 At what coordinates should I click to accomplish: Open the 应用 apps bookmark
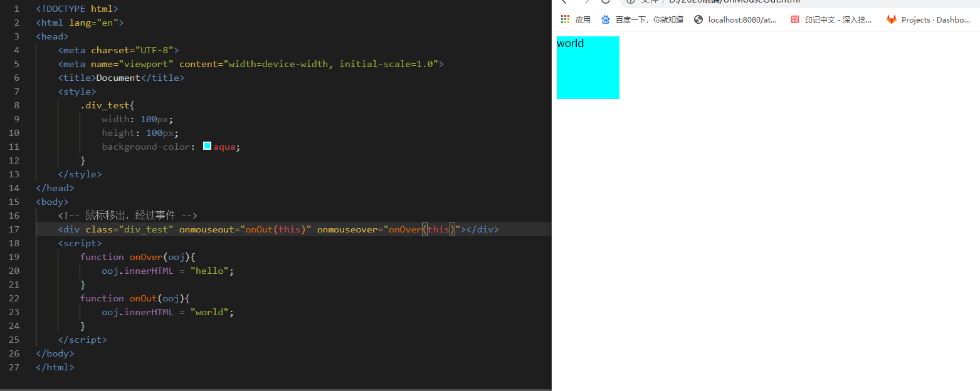pos(576,19)
